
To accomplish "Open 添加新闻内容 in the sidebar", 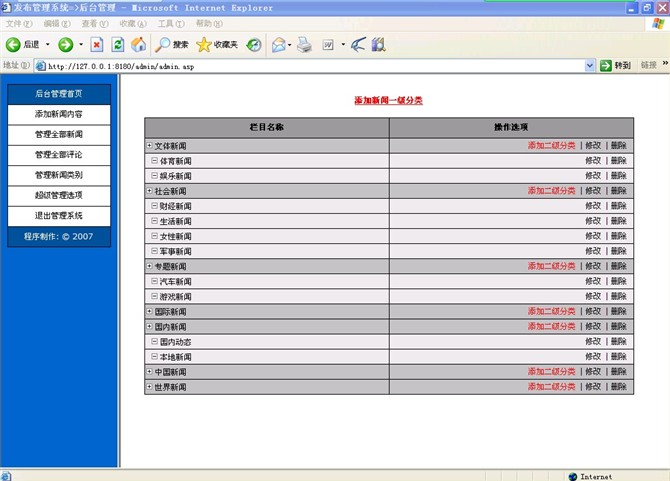I will [x=59, y=114].
